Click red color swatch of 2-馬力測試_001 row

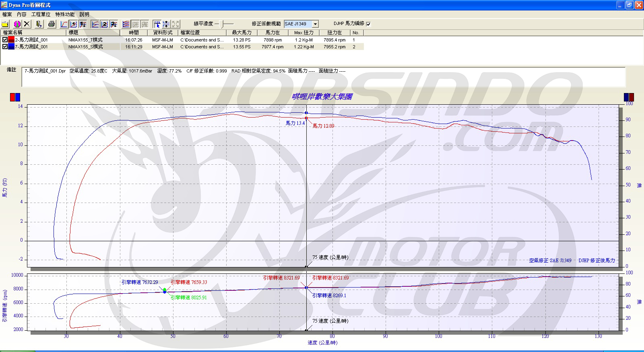11,40
